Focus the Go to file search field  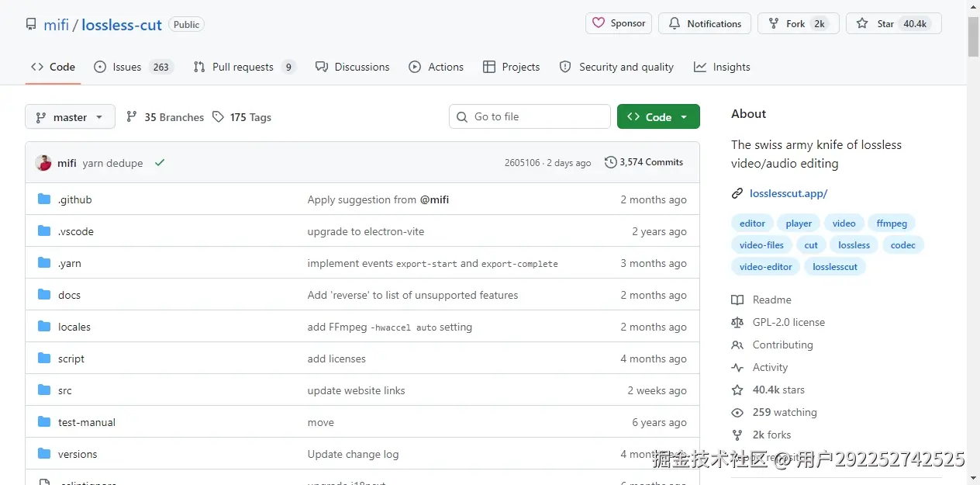click(530, 116)
